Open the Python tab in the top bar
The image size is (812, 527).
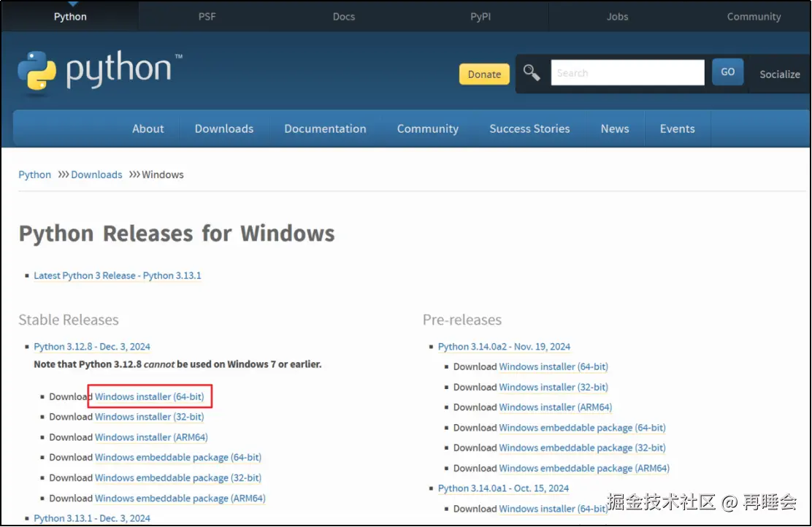pyautogui.click(x=70, y=17)
